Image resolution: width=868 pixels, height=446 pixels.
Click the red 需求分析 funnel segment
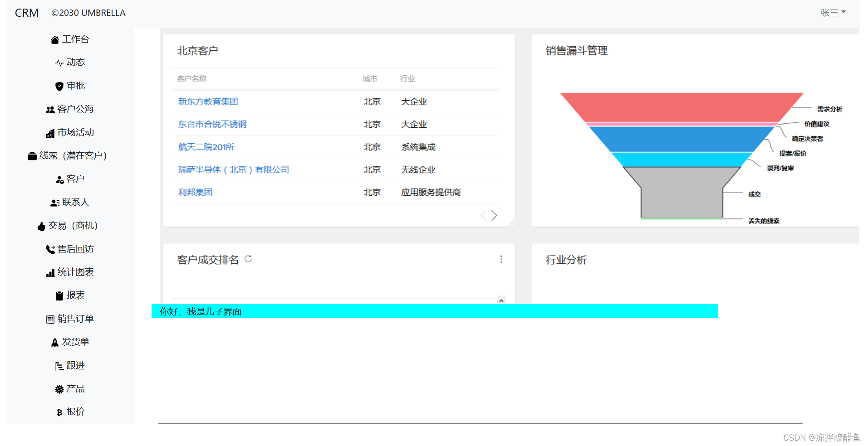click(682, 107)
